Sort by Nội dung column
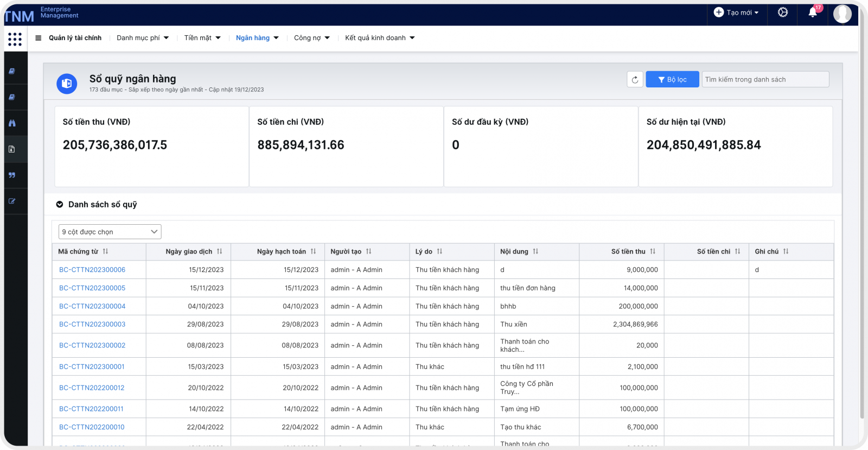 click(x=535, y=251)
